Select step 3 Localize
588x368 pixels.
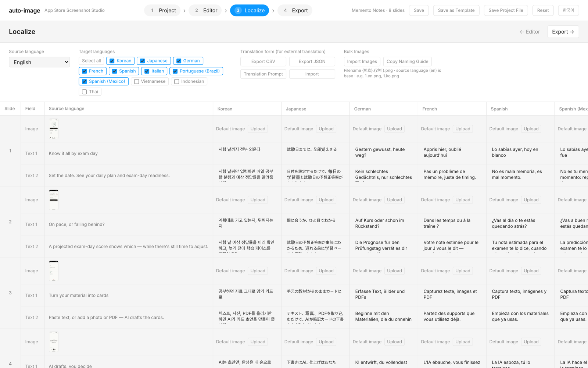(250, 10)
